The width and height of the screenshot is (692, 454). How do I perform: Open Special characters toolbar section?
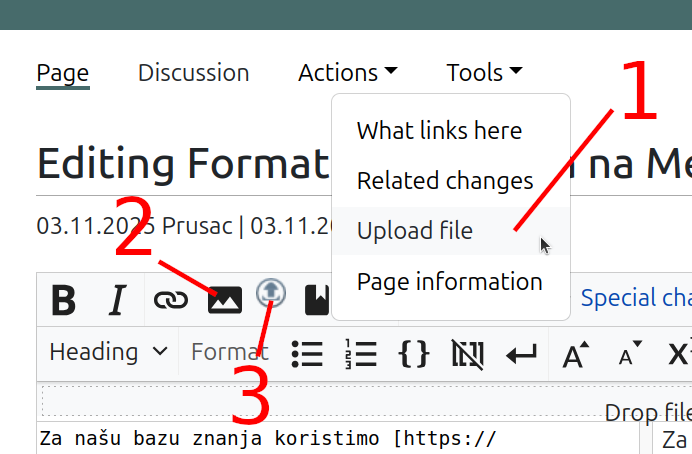click(x=635, y=298)
